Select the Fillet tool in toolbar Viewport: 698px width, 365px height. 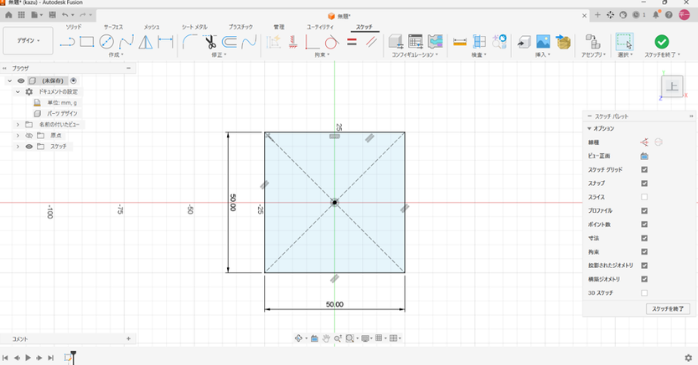tap(190, 42)
